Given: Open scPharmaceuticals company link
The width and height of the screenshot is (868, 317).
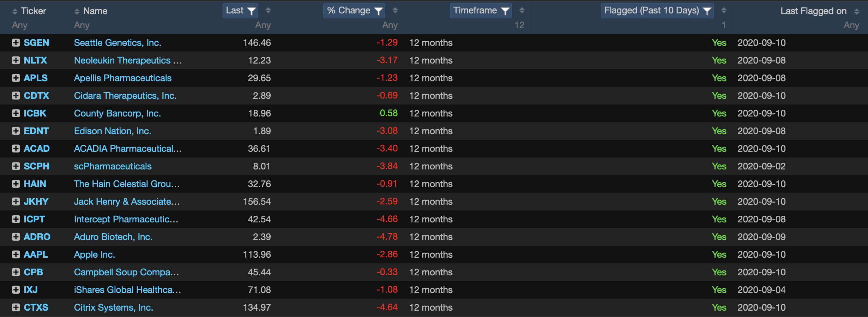Looking at the screenshot, I should [113, 166].
